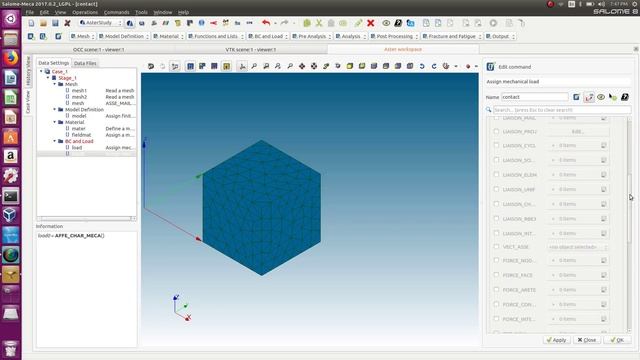This screenshot has height=360, width=640.
Task: Open Firefox from the Ubuntu dock
Action: pos(11,58)
